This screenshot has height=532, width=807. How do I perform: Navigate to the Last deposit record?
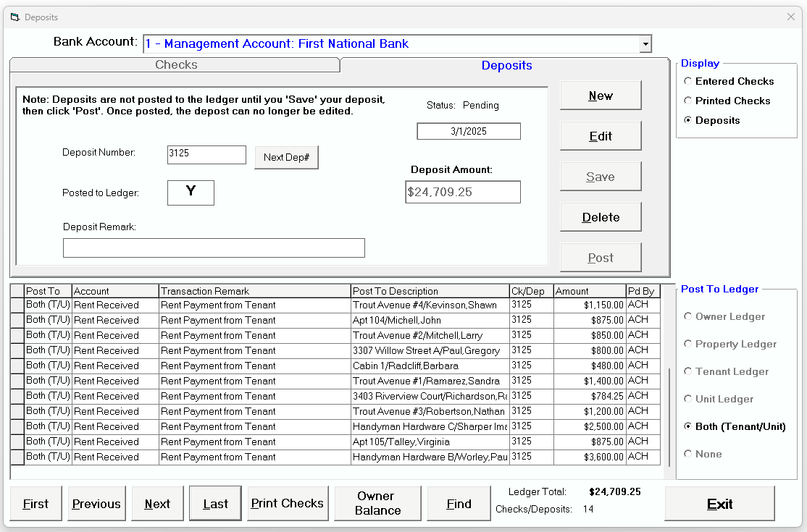pyautogui.click(x=214, y=503)
